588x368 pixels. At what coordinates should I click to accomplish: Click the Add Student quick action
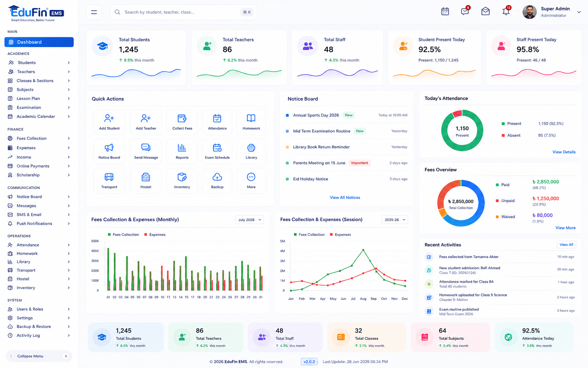pos(109,122)
